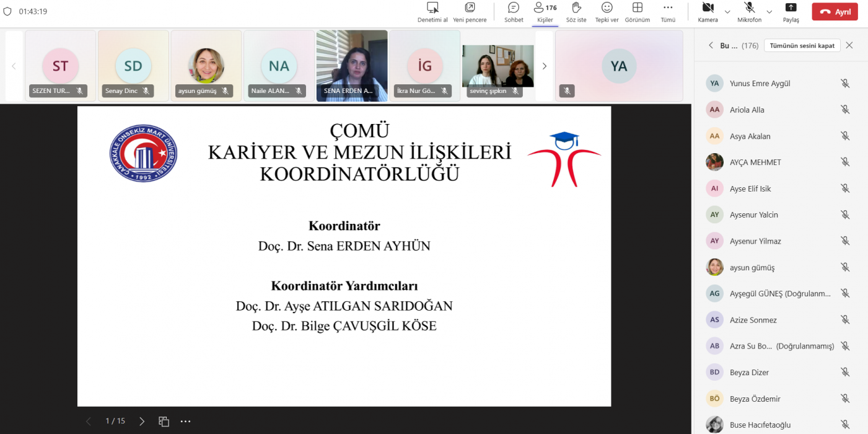868x434 pixels.
Task: Click AA avatar next to Ariola Alla
Action: point(715,110)
